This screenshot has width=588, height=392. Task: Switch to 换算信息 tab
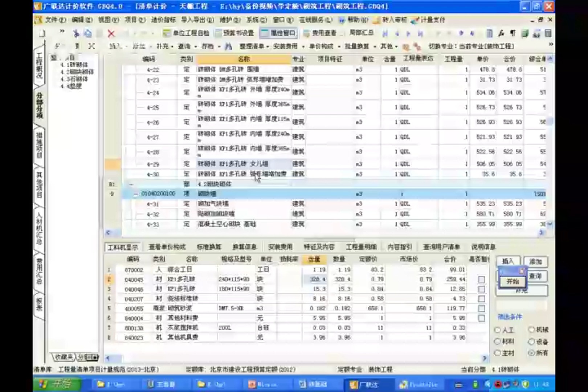(245, 247)
